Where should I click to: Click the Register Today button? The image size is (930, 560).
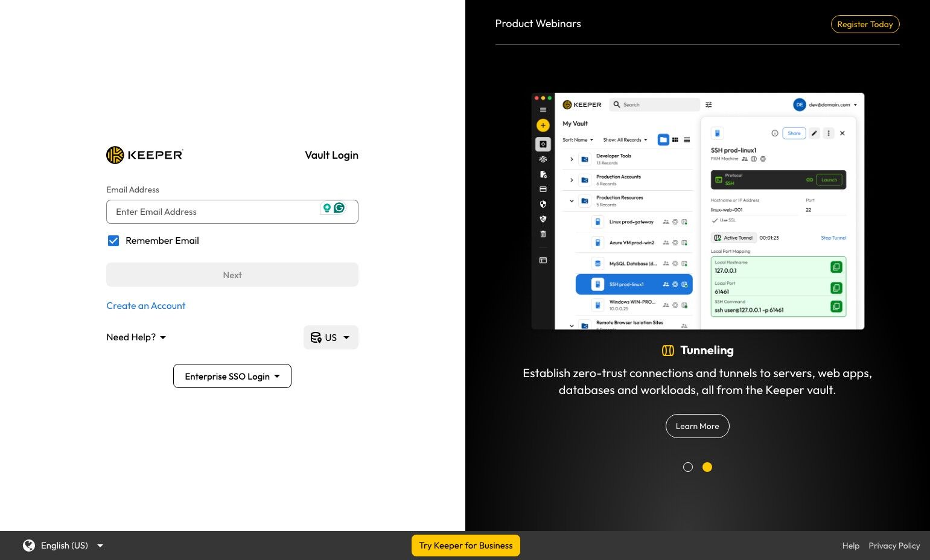click(x=865, y=24)
